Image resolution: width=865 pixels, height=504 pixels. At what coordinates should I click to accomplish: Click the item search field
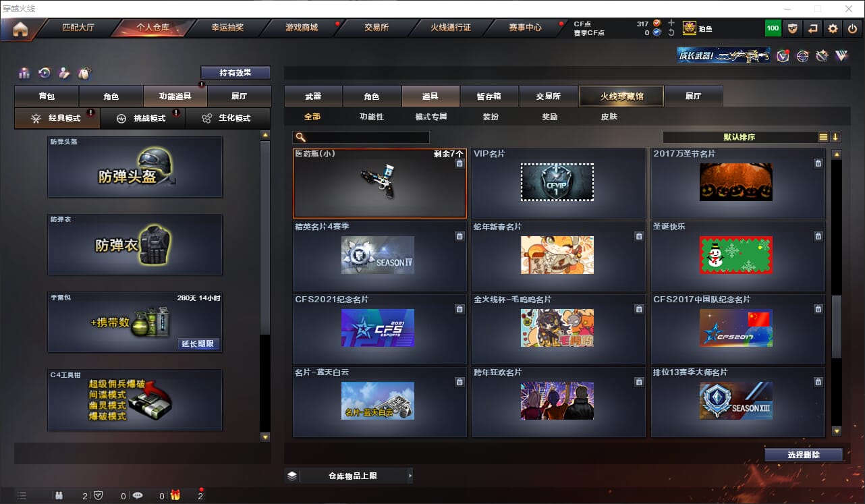click(x=361, y=138)
